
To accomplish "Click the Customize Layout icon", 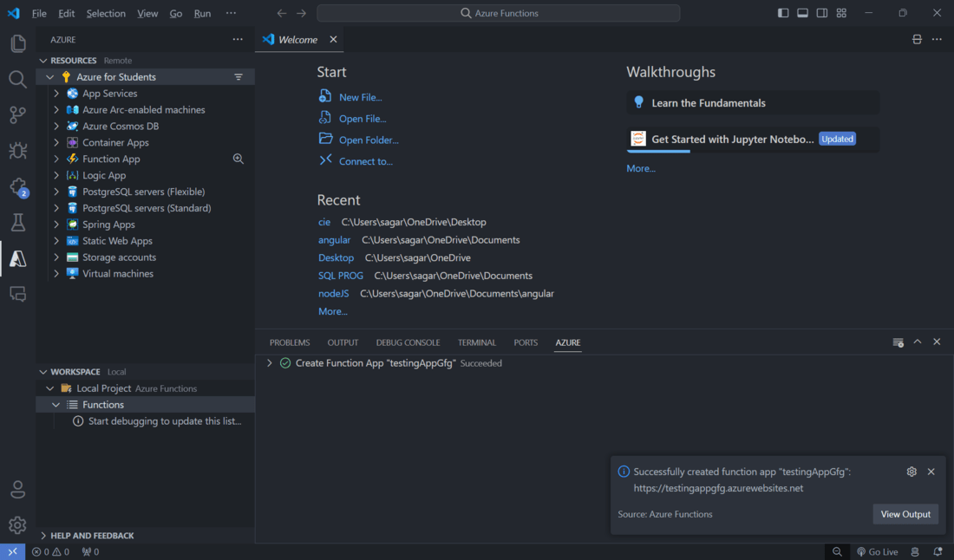I will (841, 13).
